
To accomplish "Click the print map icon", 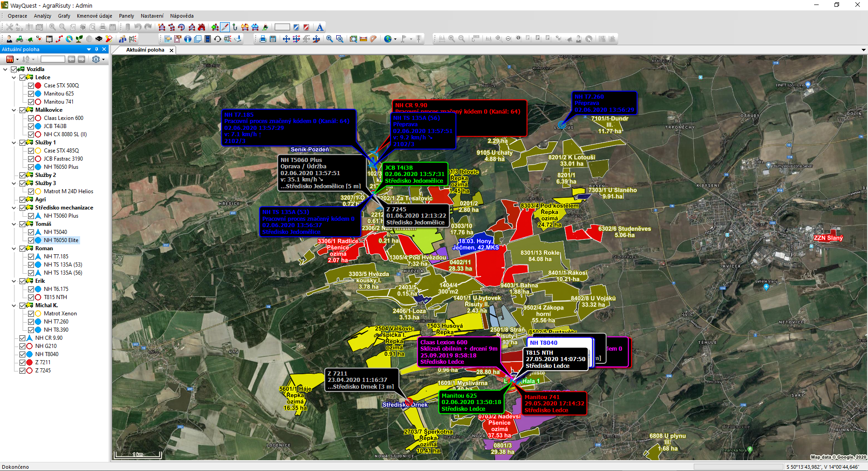I will [263, 39].
